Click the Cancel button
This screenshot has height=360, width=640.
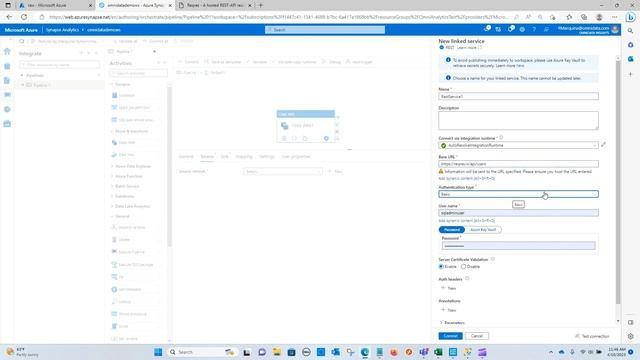coord(477,336)
